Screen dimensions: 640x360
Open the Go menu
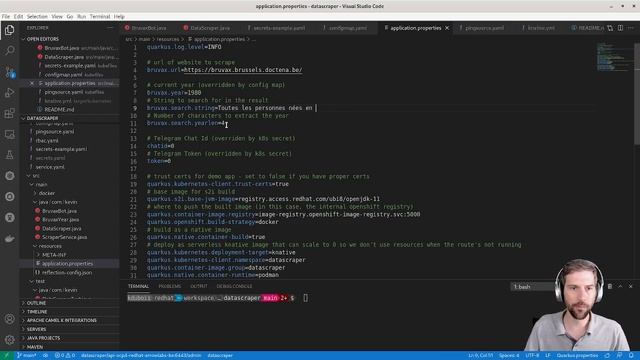[x=70, y=17]
